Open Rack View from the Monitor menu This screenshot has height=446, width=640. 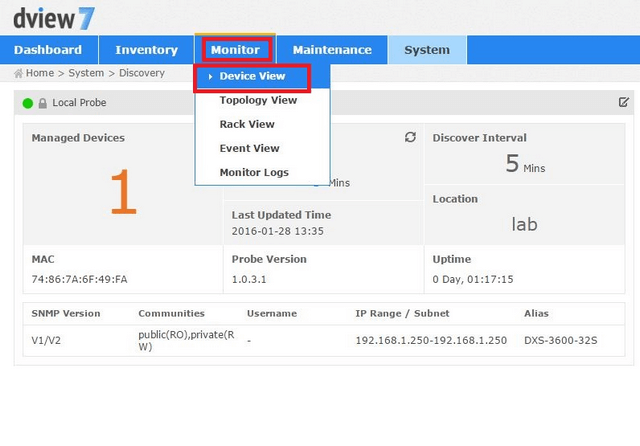pyautogui.click(x=247, y=124)
